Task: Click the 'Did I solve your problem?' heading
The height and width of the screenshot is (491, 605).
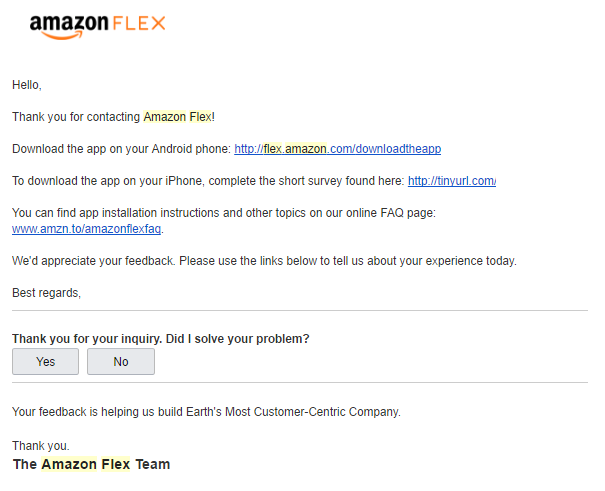Action: (161, 339)
